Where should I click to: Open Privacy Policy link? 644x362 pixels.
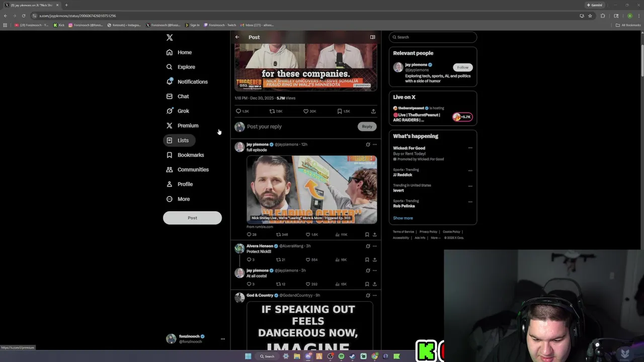click(x=428, y=232)
